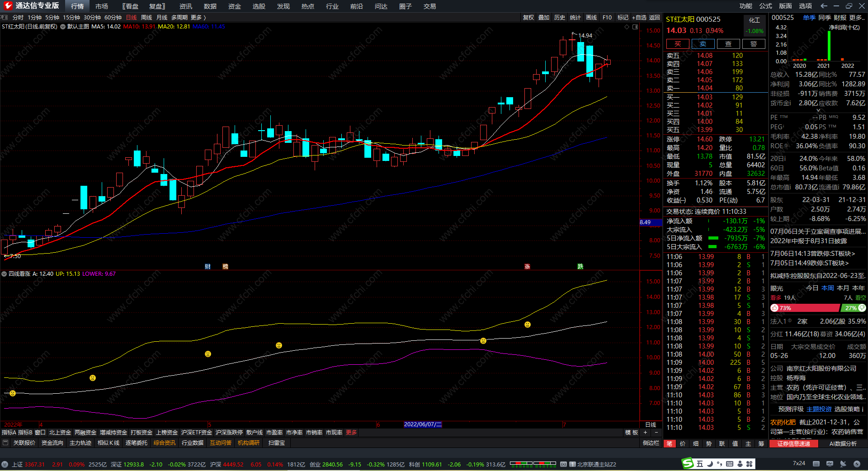Image resolution: width=868 pixels, height=471 pixels.
Task: Open the 指标A indicator dropdown
Action: point(9,433)
